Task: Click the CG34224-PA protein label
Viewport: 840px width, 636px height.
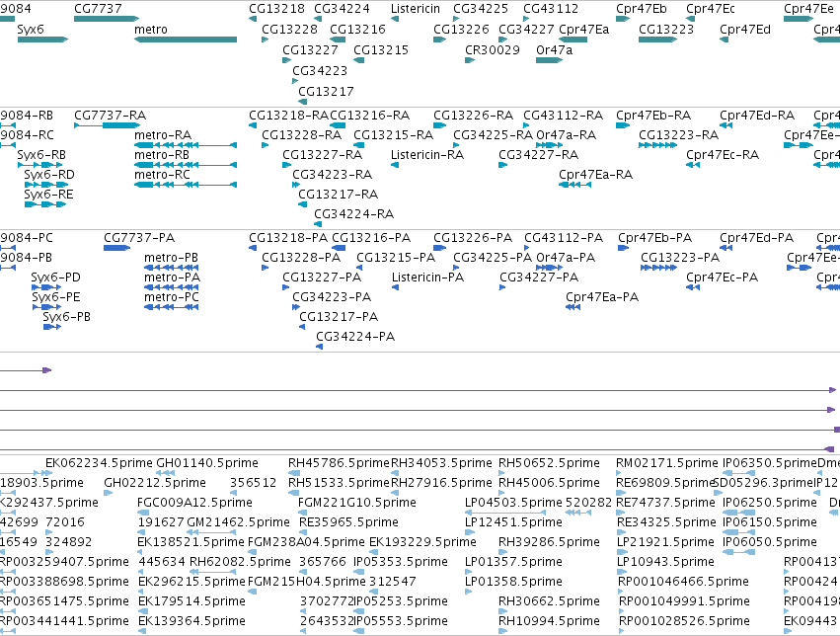Action: click(355, 337)
